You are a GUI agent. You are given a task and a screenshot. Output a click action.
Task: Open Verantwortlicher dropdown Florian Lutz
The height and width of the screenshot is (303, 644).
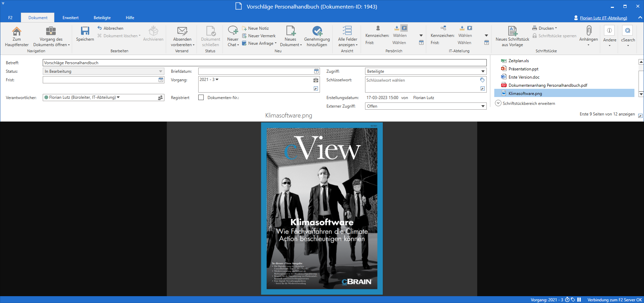pyautogui.click(x=118, y=97)
